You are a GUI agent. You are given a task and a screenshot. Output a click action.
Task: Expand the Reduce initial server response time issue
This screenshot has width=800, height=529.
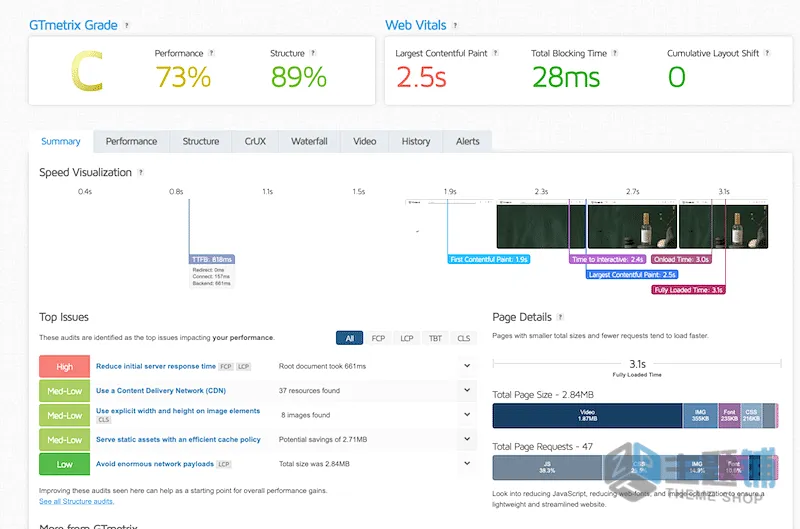[x=467, y=366]
